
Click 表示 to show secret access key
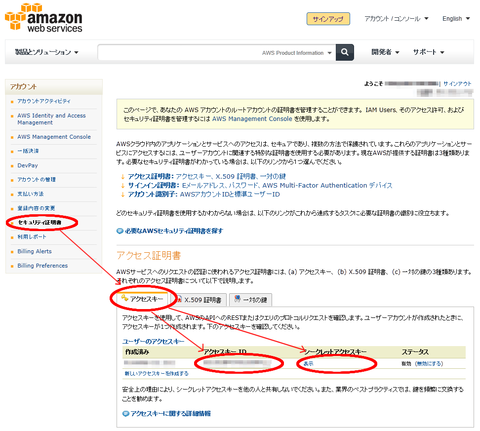pyautogui.click(x=308, y=364)
